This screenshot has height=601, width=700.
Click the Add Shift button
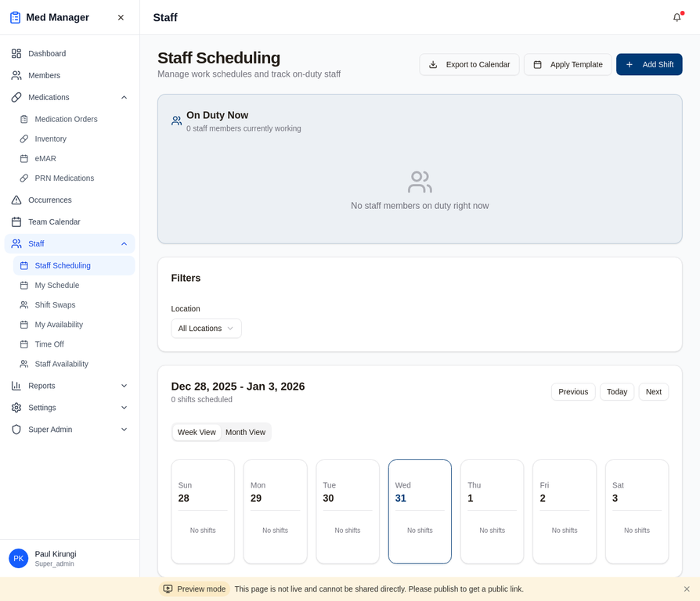(649, 64)
